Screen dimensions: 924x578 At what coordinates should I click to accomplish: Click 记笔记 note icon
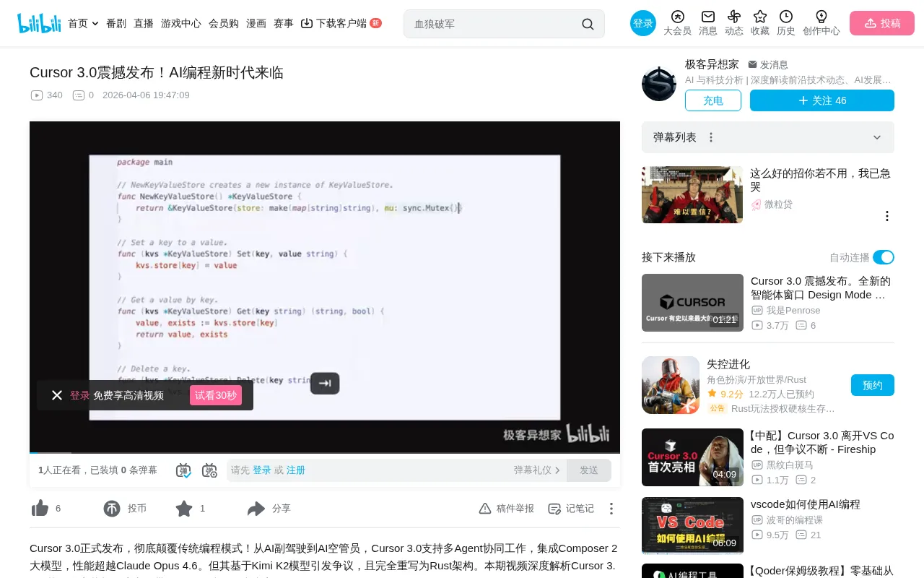coord(554,509)
